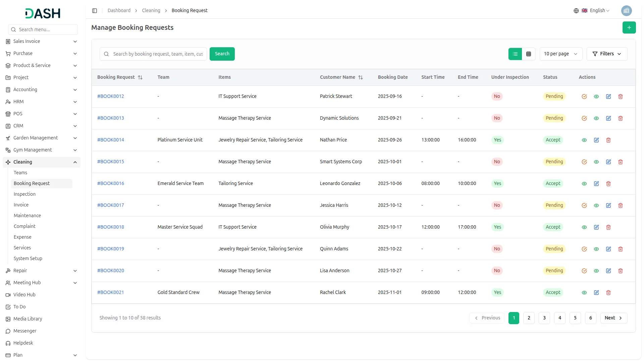Switch to list view layout
644x362 pixels.
click(515, 54)
